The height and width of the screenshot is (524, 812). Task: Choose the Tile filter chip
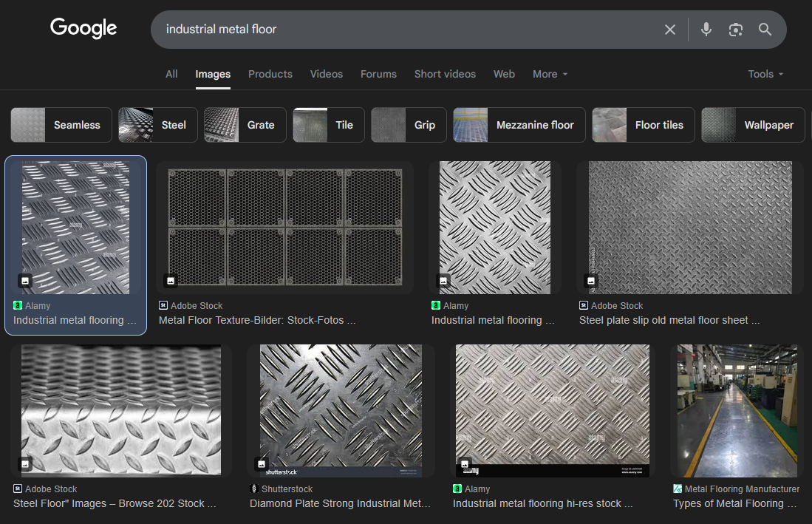[329, 125]
